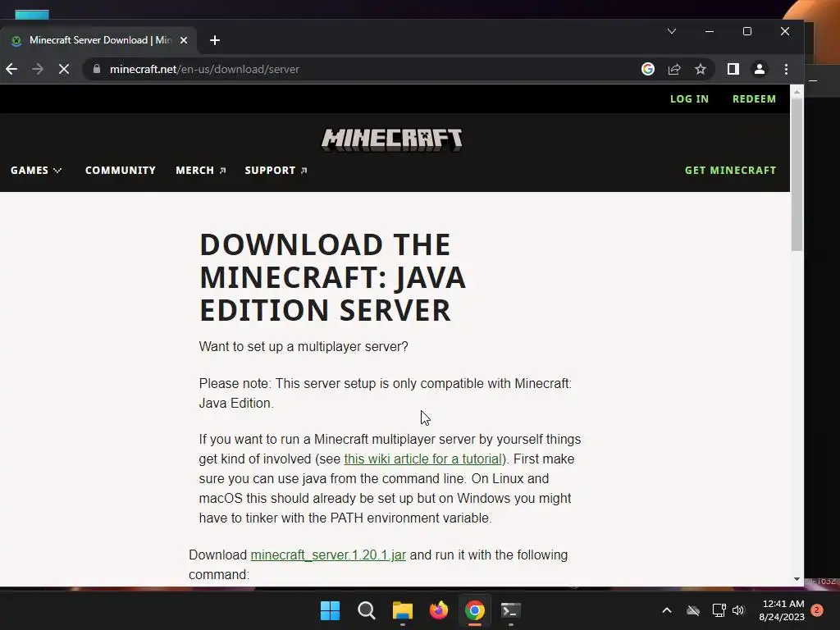Image resolution: width=840 pixels, height=630 pixels.
Task: Maximize the Chrome window
Action: (747, 32)
